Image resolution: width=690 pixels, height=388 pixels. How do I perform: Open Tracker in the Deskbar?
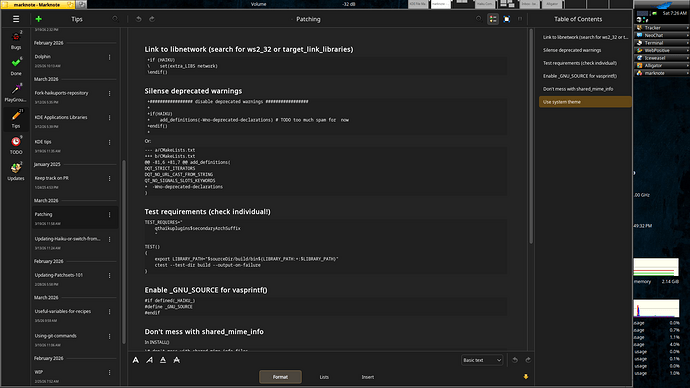[661, 28]
